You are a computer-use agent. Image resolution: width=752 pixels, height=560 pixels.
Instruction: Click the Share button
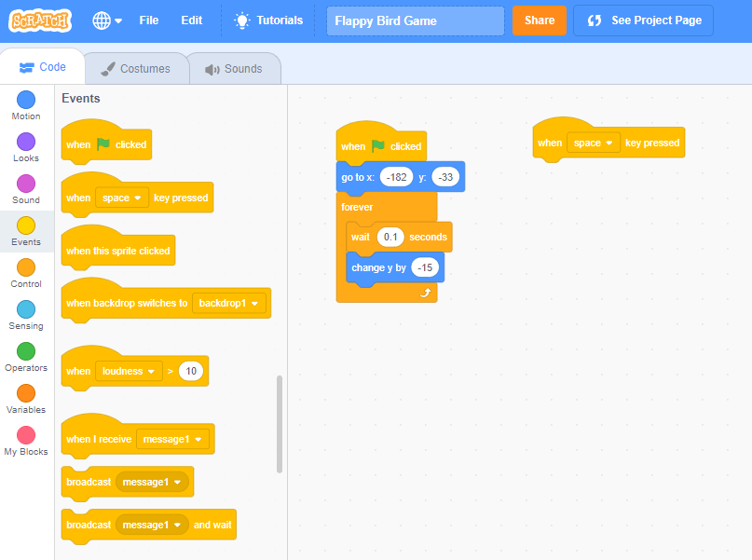pyautogui.click(x=539, y=19)
